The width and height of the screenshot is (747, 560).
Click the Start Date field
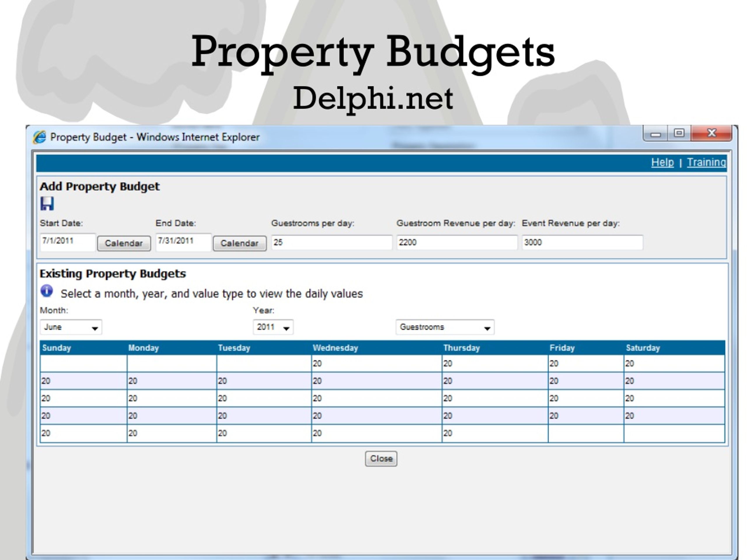[x=68, y=242]
